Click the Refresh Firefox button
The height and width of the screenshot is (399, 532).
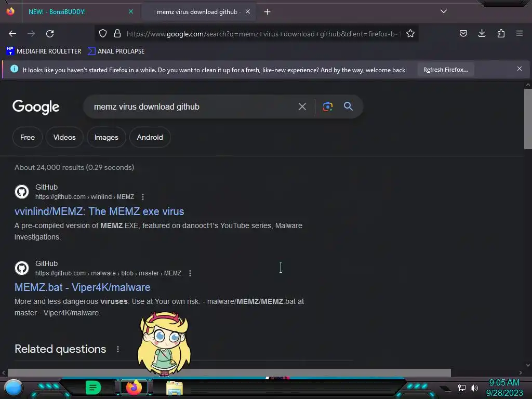445,70
